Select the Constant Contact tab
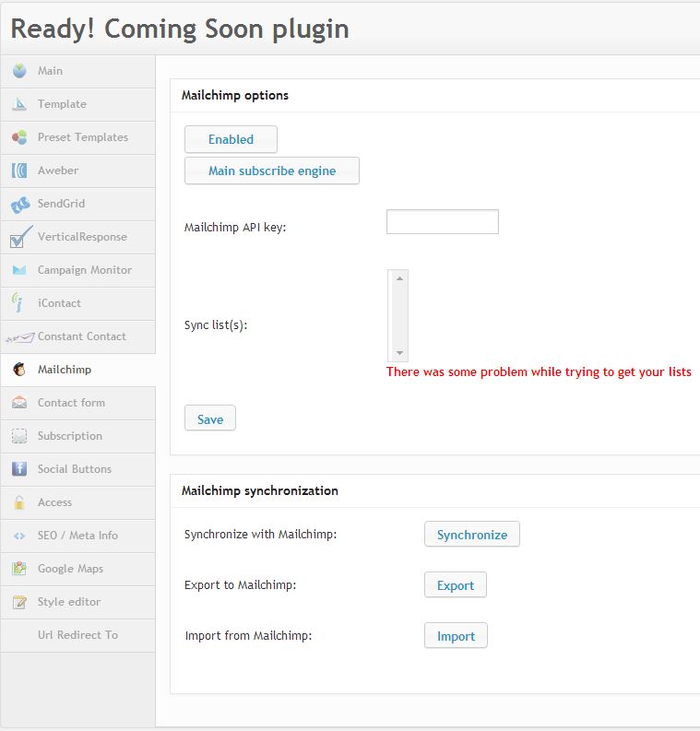 click(x=77, y=336)
